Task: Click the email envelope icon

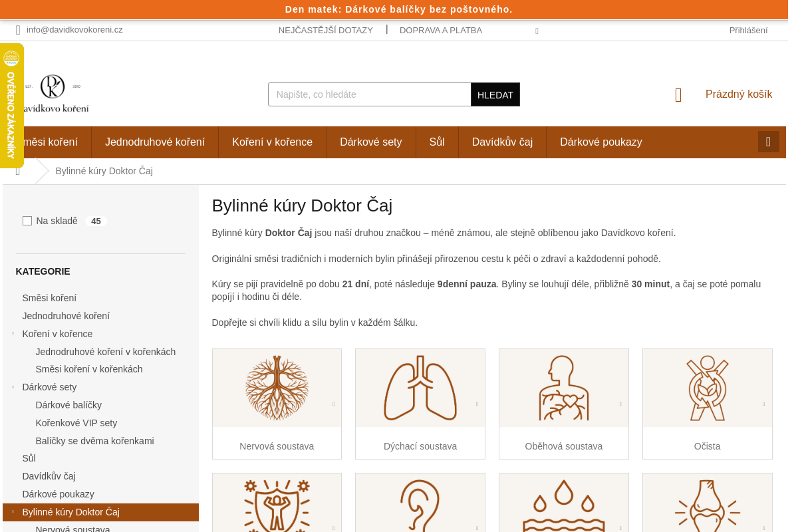Action: (x=18, y=30)
